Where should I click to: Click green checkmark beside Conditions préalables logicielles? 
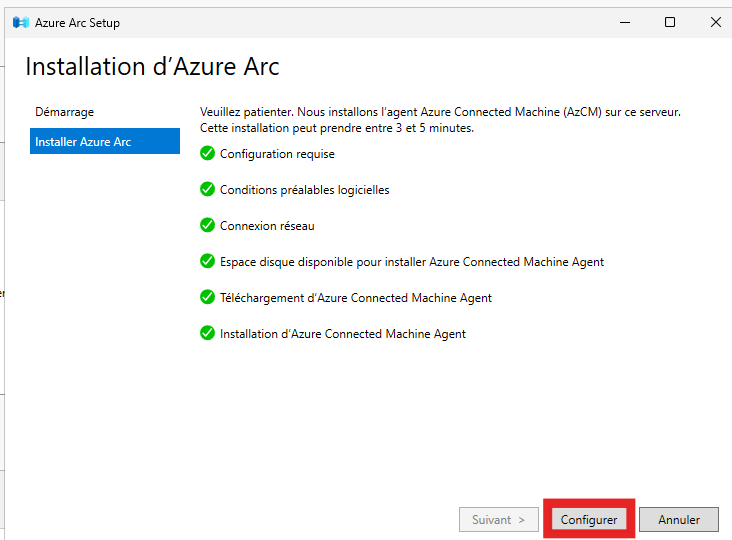pyautogui.click(x=207, y=189)
